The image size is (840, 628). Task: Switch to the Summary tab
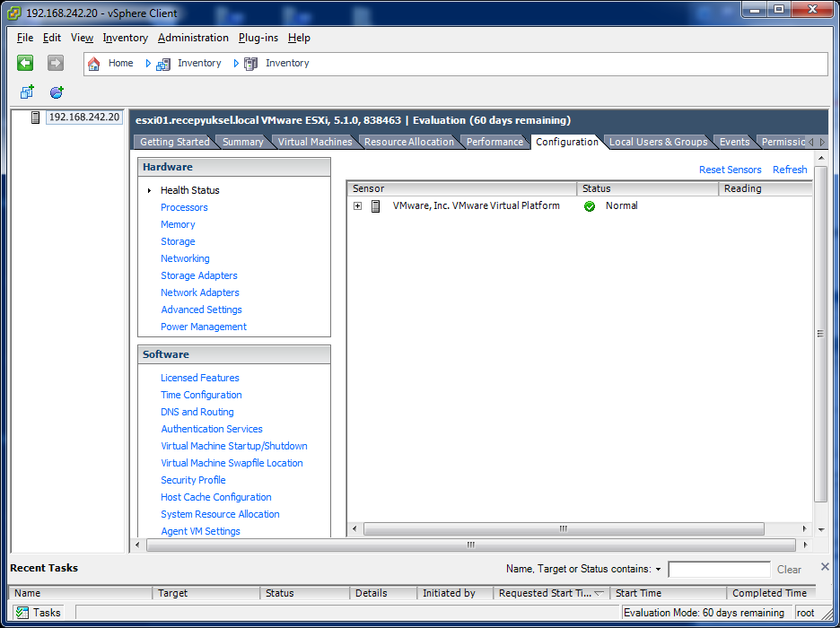coord(243,142)
